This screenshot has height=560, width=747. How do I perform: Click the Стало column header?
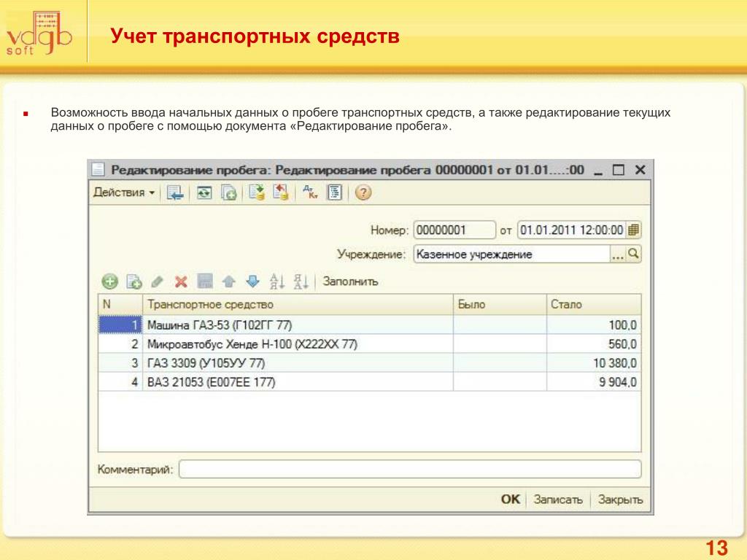(594, 304)
